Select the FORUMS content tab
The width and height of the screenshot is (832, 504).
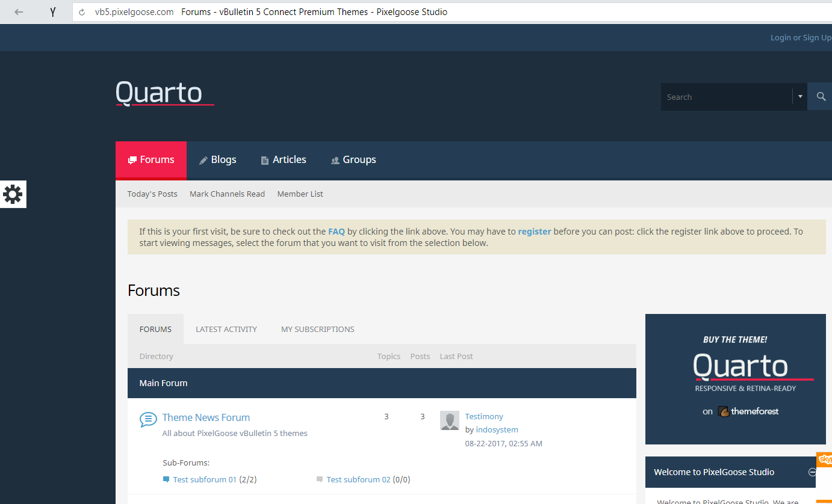(x=155, y=329)
